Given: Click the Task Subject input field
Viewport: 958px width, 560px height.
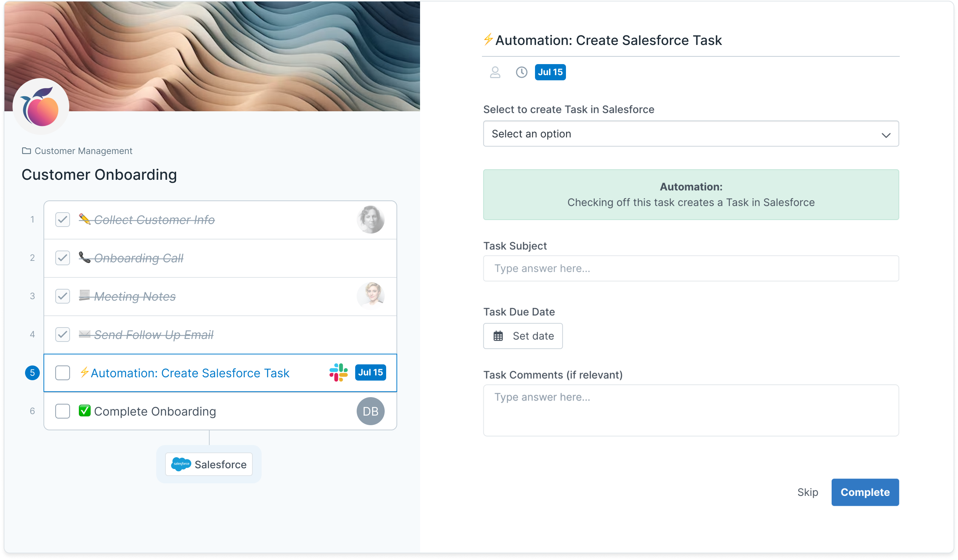Looking at the screenshot, I should [x=691, y=269].
